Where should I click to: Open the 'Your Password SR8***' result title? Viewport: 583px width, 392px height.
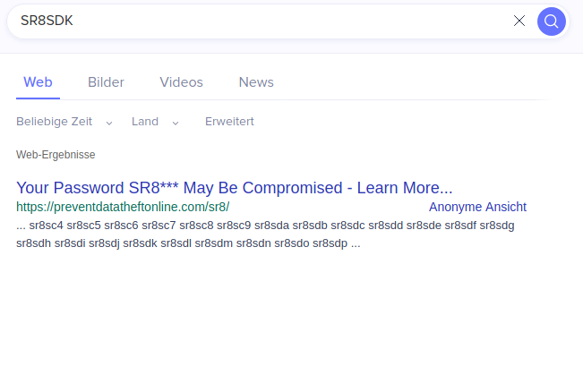pos(235,188)
